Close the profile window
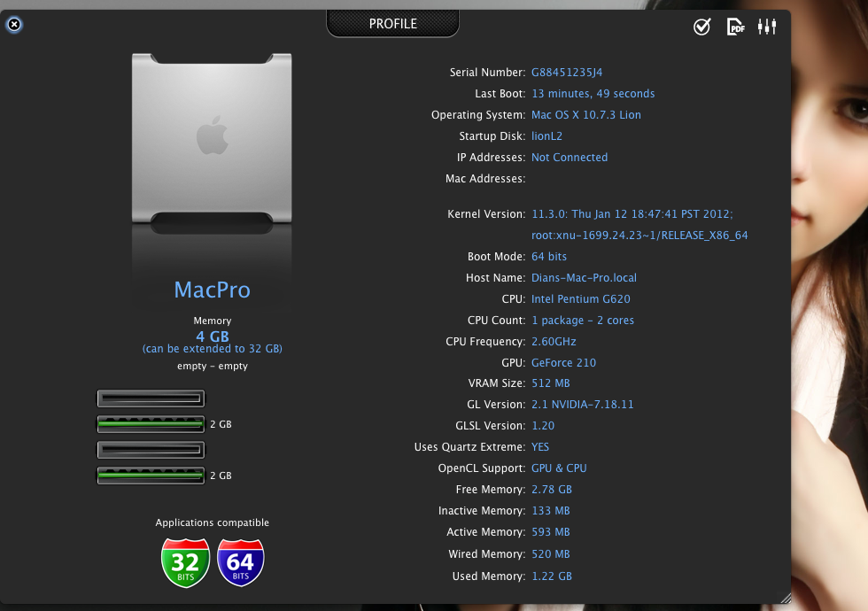 (14, 25)
